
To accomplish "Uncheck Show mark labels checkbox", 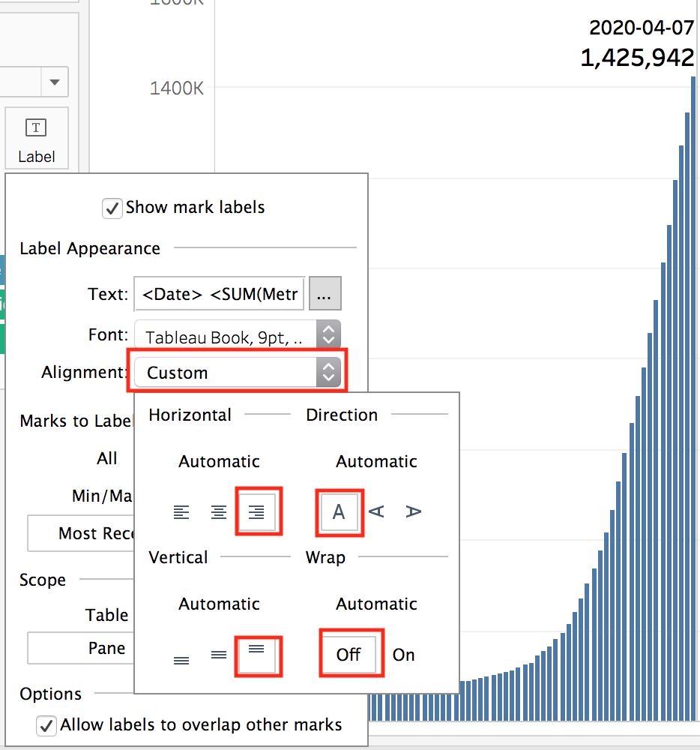I will (x=112, y=208).
